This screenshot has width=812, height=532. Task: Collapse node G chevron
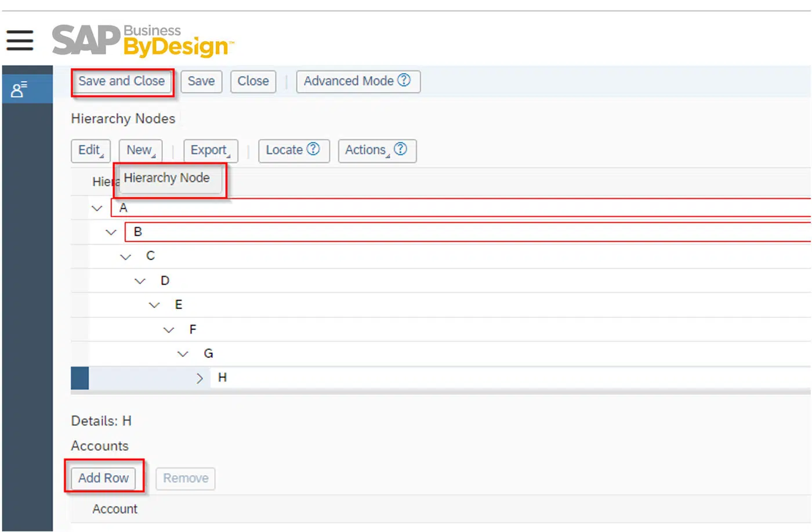point(183,354)
